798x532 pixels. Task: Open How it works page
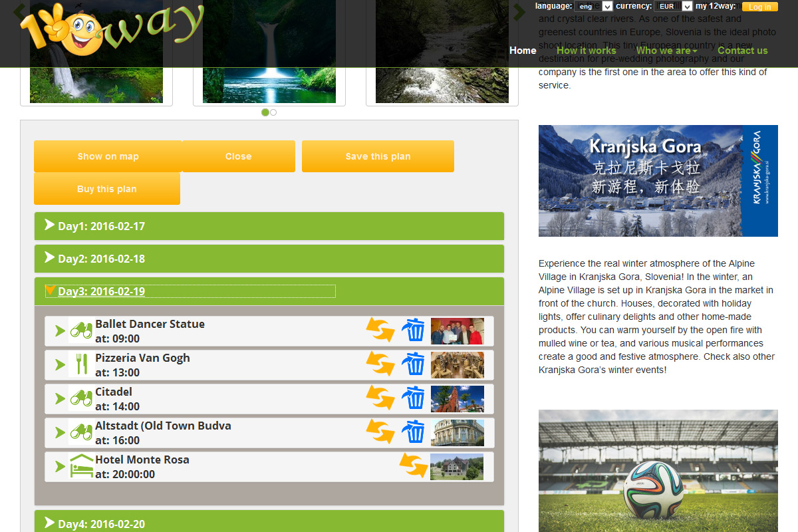click(587, 51)
